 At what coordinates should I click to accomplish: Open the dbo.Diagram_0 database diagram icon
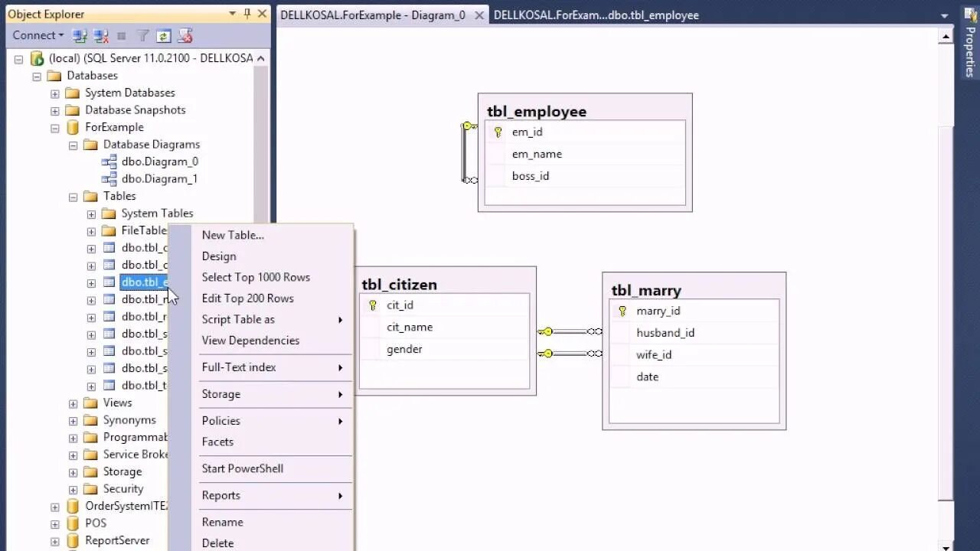click(x=109, y=161)
